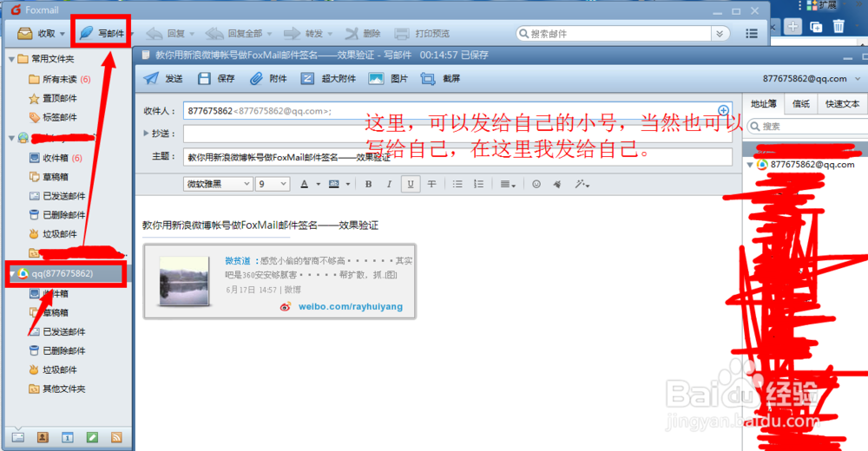Switch to 快速文本 quick text tab

pos(842,104)
